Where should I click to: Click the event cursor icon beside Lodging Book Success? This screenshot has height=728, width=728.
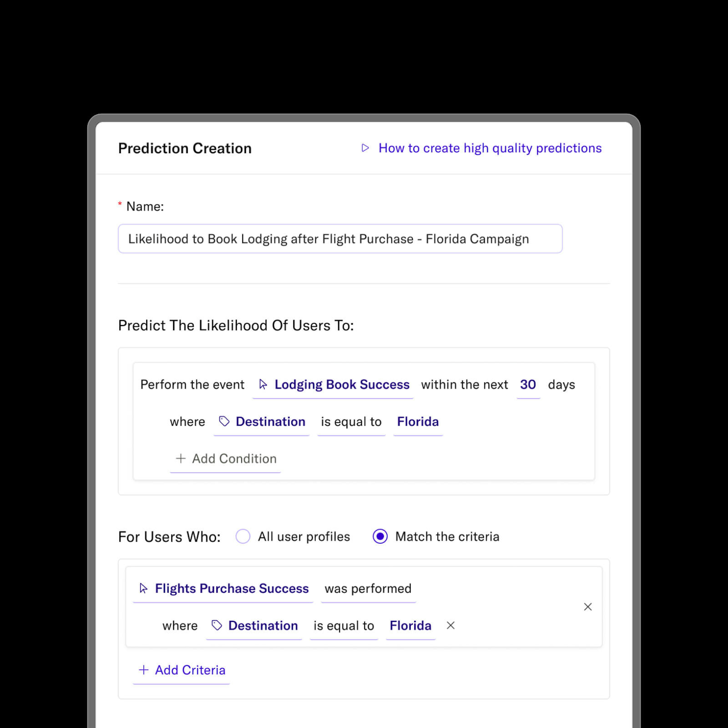pos(263,385)
